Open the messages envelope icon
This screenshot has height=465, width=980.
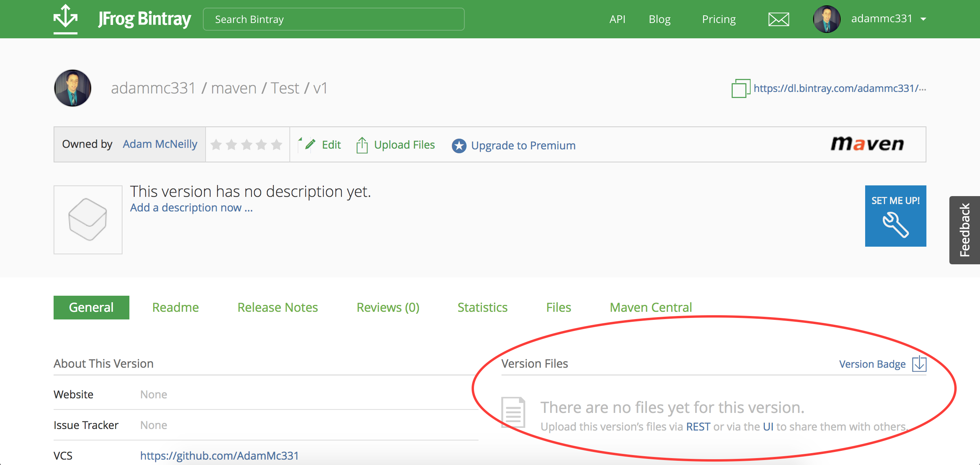[779, 19]
